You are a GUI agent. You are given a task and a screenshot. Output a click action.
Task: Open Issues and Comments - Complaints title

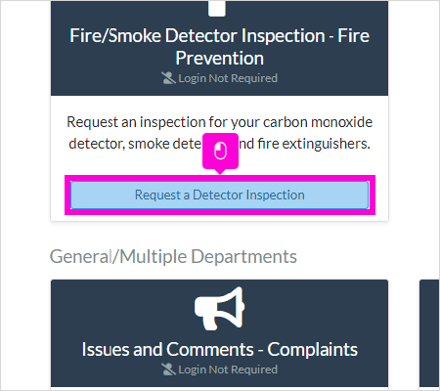[x=220, y=349]
